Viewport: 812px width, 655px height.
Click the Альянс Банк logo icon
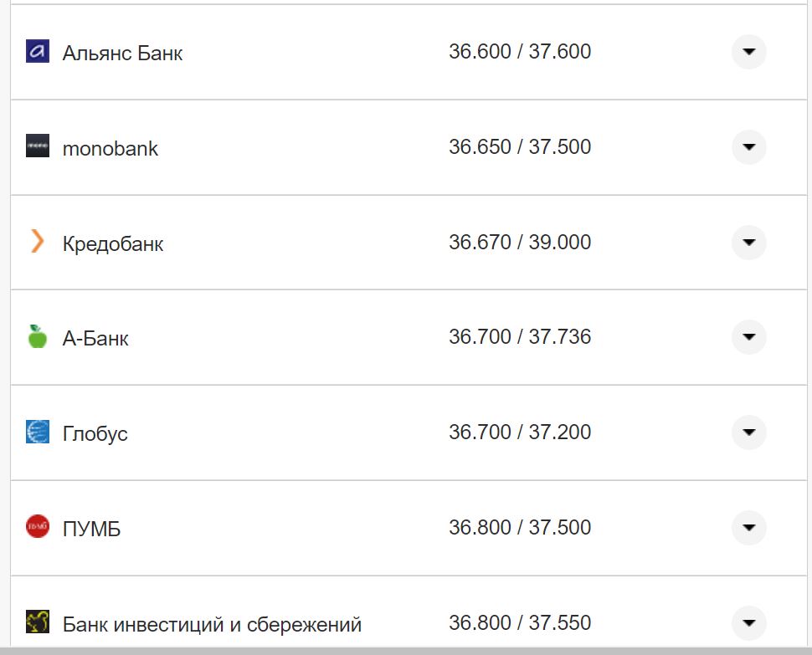click(x=38, y=51)
